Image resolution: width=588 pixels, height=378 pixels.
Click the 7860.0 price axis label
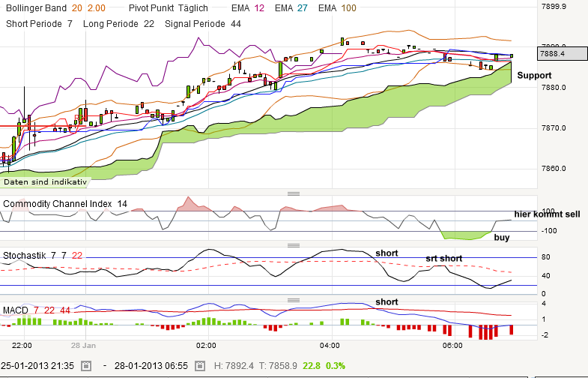(x=554, y=169)
